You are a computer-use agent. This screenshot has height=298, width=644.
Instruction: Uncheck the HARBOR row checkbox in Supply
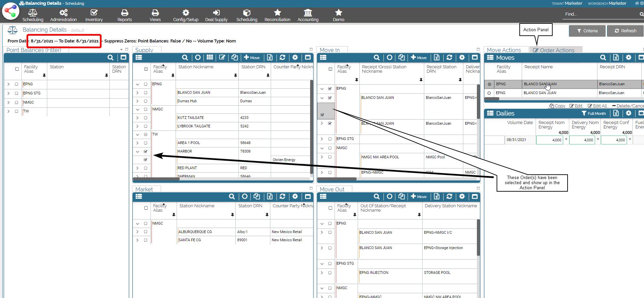[146, 152]
